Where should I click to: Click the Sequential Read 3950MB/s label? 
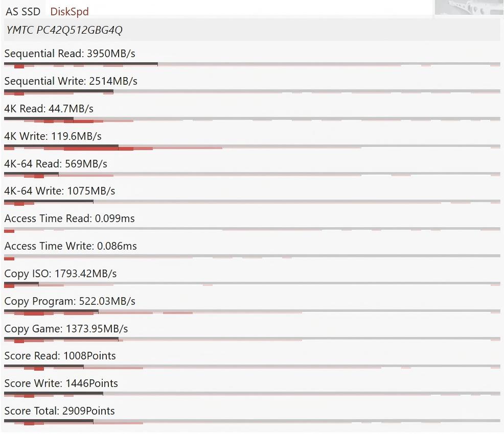click(70, 53)
